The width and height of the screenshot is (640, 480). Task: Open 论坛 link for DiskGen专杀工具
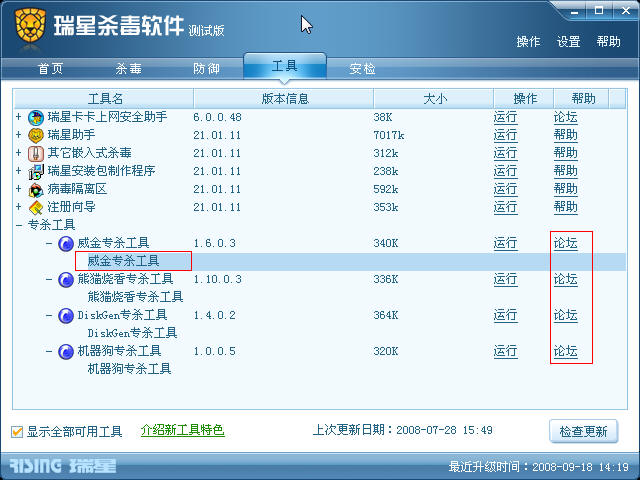tap(565, 316)
